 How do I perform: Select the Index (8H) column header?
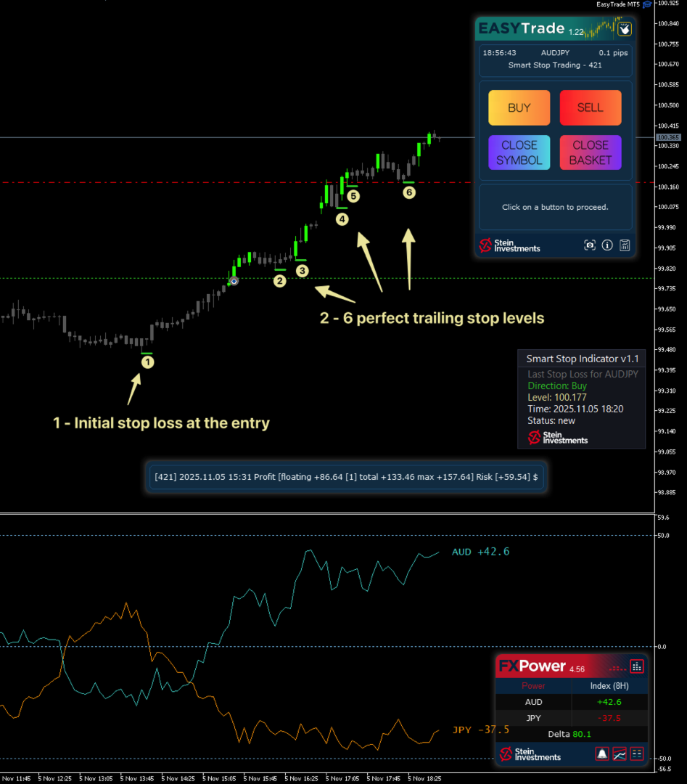coord(609,686)
